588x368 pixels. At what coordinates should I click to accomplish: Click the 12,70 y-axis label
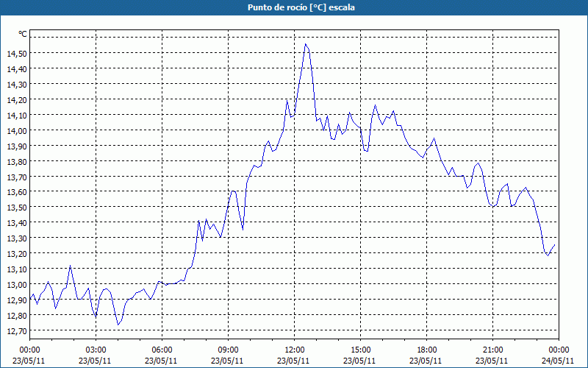pos(17,330)
